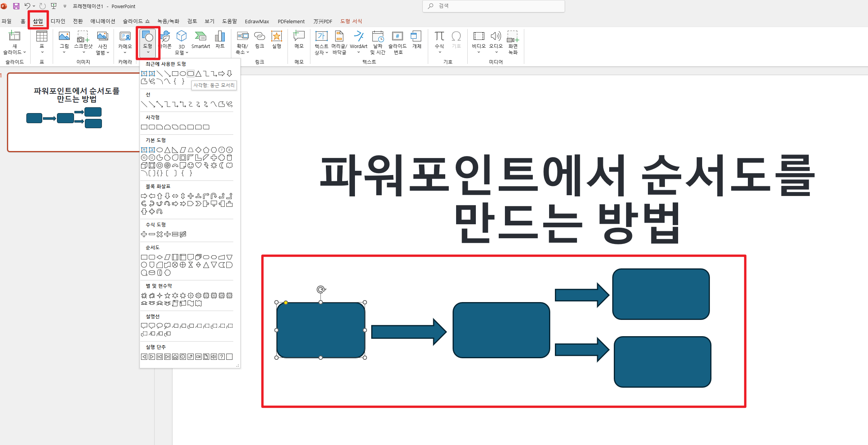Click the 화면 녹화 screen recording button

513,43
